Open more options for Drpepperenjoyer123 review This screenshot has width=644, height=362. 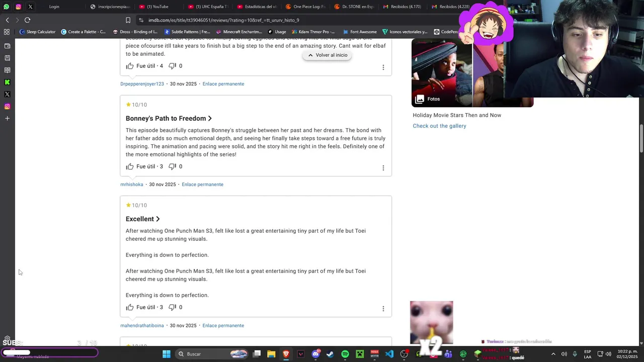click(x=383, y=67)
